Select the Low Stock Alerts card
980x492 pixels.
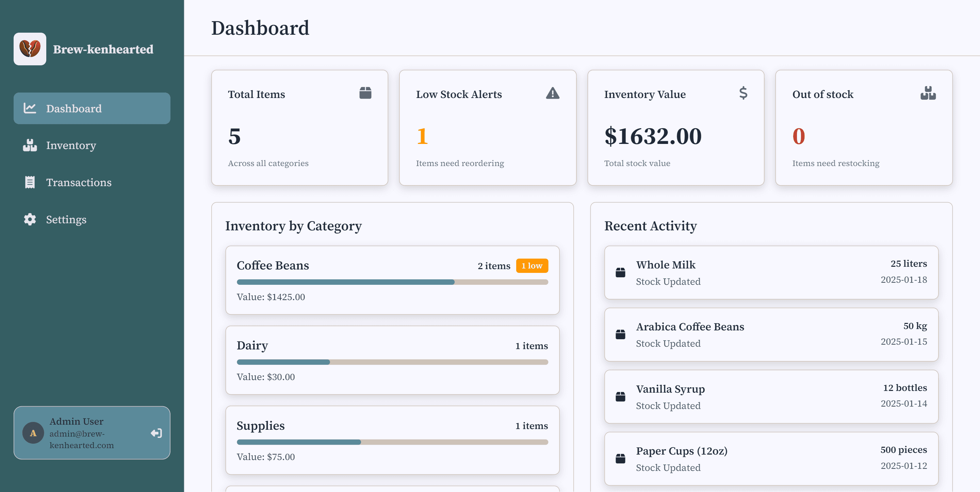[x=488, y=128]
